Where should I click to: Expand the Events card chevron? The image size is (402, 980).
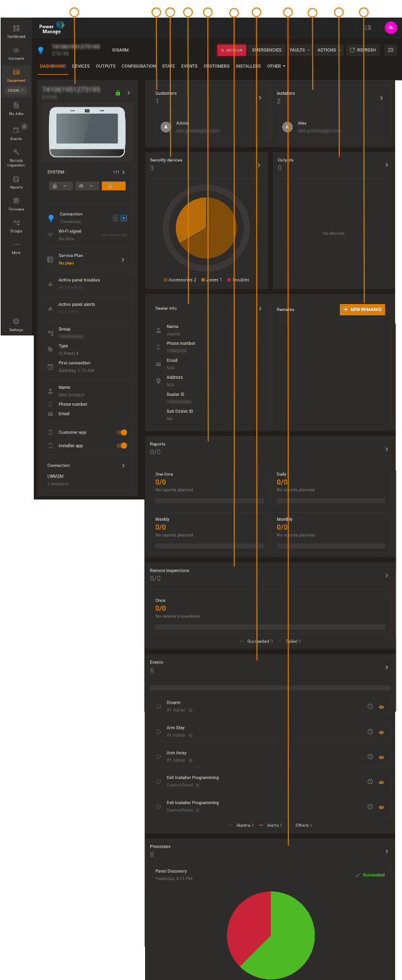pyautogui.click(x=386, y=667)
